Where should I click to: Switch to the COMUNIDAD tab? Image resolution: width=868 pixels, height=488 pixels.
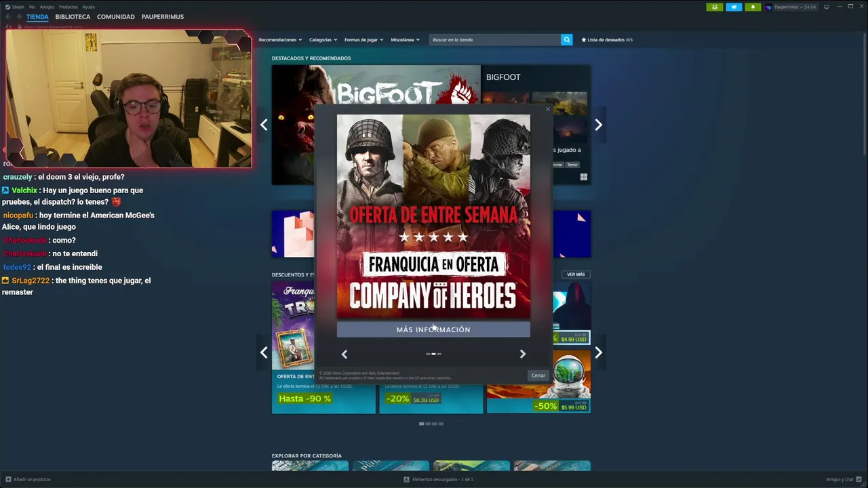coord(116,17)
